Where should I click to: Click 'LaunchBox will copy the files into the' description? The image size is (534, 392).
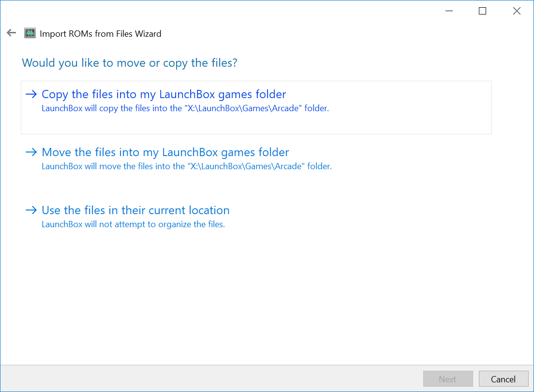click(x=185, y=108)
